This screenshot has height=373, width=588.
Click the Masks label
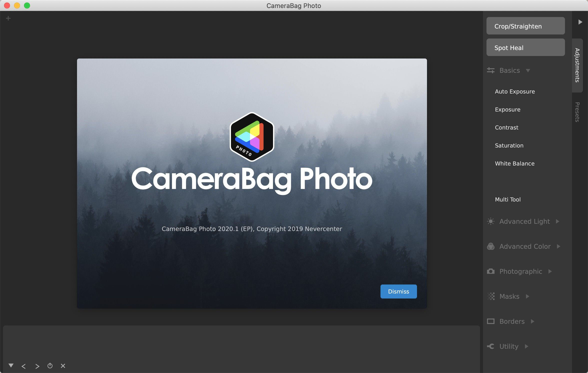(509, 296)
